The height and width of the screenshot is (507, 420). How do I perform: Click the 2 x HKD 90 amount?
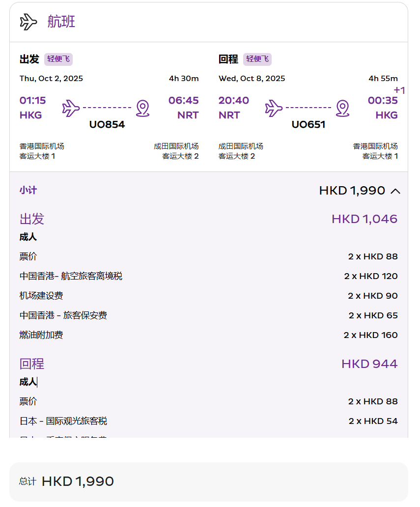pos(373,296)
